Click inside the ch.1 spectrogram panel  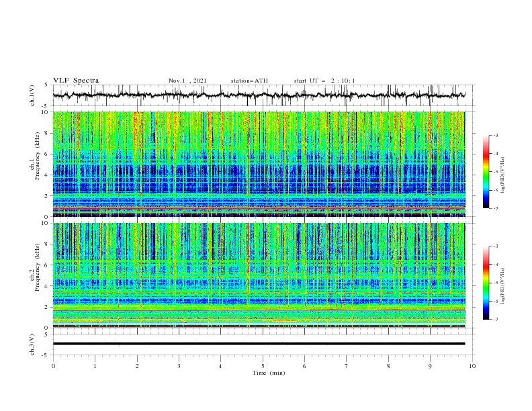coord(259,164)
